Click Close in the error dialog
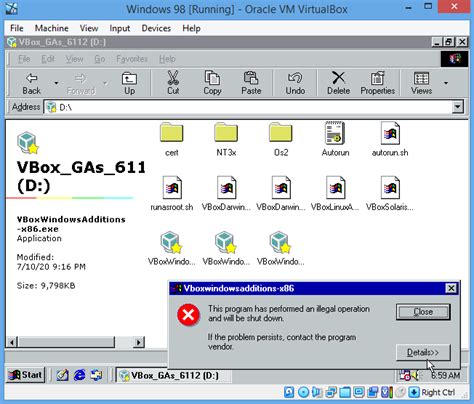The image size is (474, 404). 423,312
